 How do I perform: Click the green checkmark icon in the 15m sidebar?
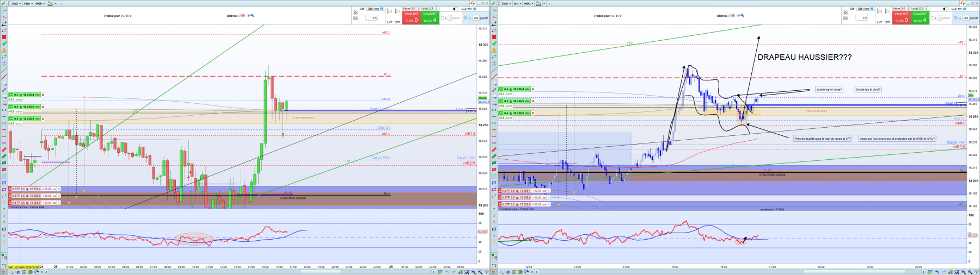[x=4, y=43]
